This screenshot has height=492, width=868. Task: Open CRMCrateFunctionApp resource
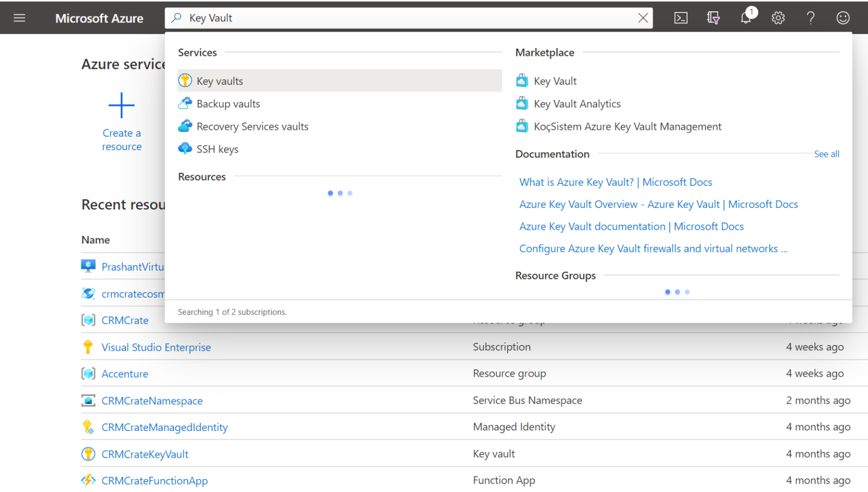(x=154, y=481)
